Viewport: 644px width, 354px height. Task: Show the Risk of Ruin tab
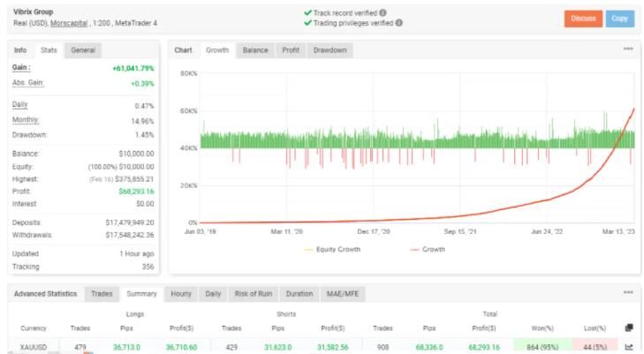click(x=254, y=294)
